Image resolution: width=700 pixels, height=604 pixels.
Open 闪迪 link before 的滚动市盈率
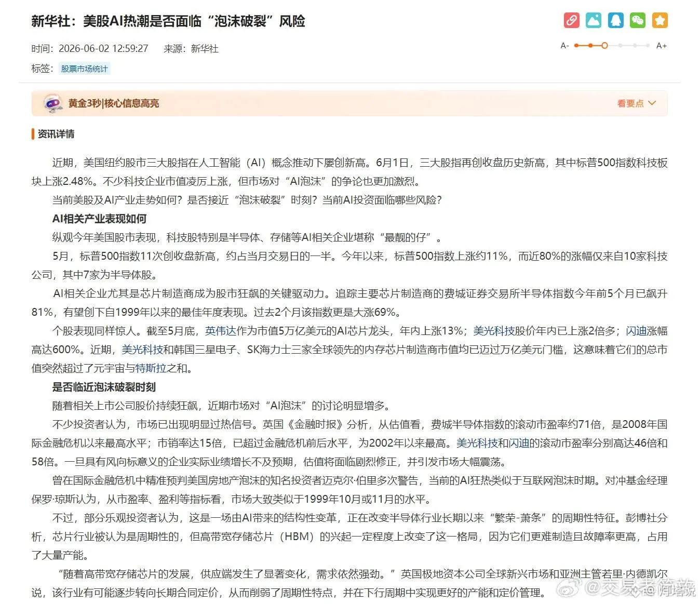[519, 443]
